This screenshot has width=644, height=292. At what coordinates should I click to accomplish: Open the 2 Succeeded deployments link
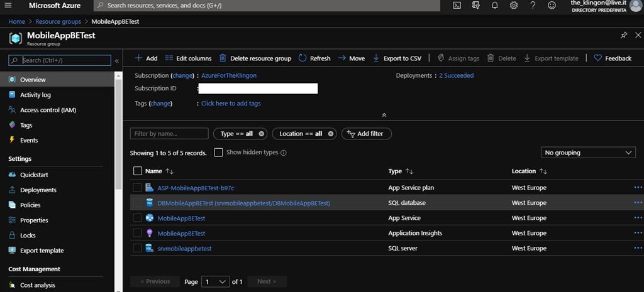click(x=457, y=75)
